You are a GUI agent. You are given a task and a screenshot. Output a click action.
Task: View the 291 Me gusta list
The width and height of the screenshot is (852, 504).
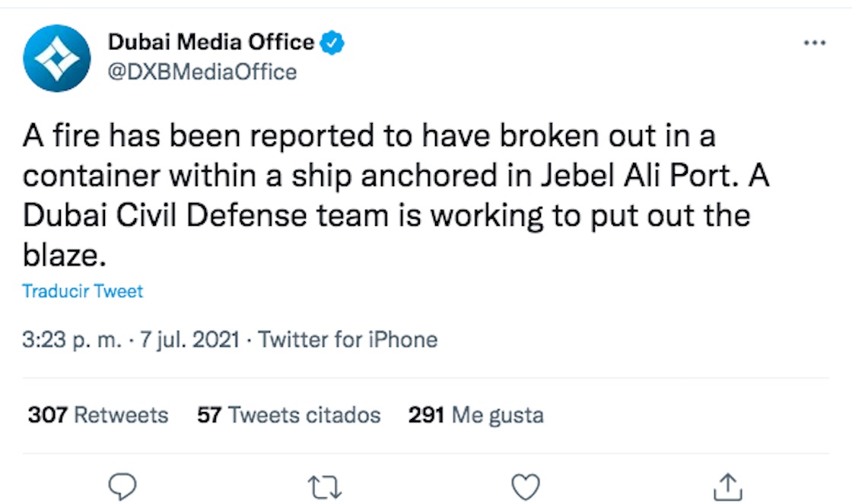tap(476, 415)
